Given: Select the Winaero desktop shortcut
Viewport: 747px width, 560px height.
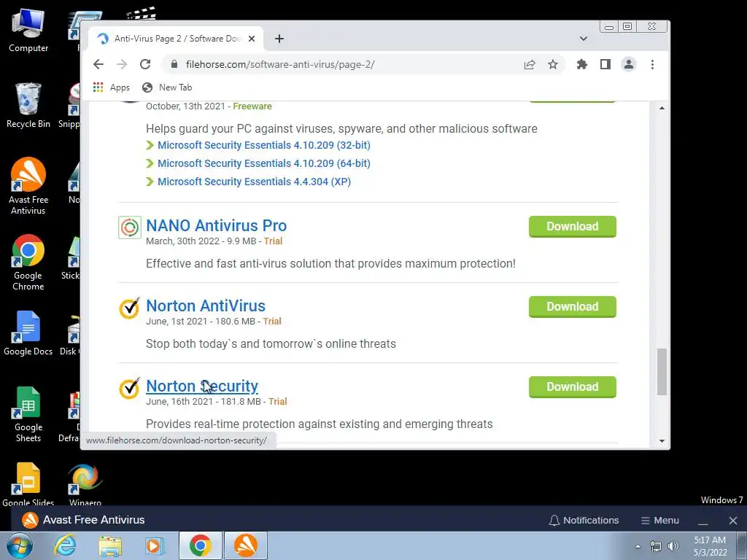Looking at the screenshot, I should (x=85, y=484).
